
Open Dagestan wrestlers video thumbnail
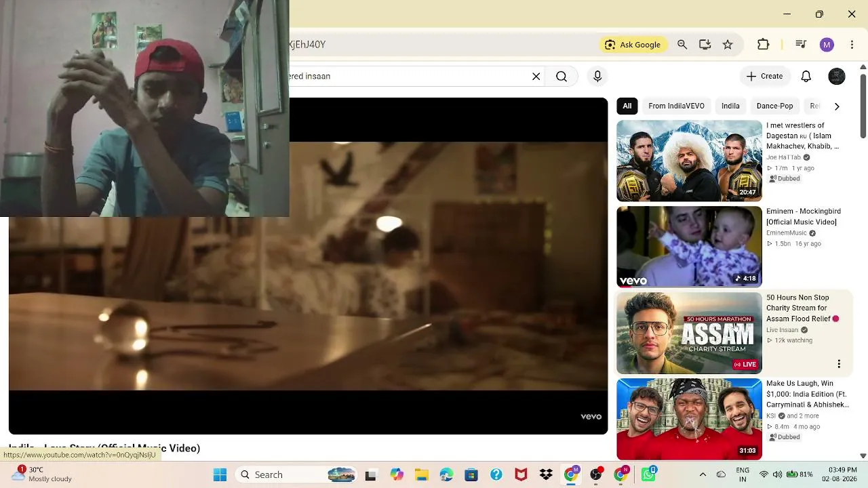[689, 161]
